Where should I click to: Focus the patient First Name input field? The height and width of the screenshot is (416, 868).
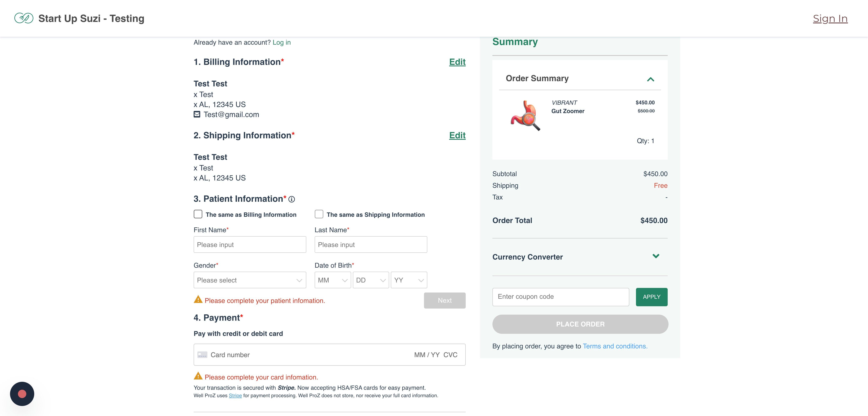coord(250,245)
